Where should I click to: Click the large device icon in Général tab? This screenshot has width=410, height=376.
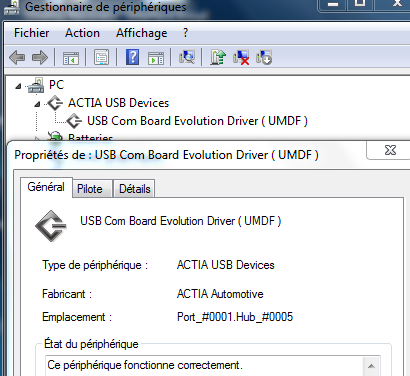click(51, 226)
